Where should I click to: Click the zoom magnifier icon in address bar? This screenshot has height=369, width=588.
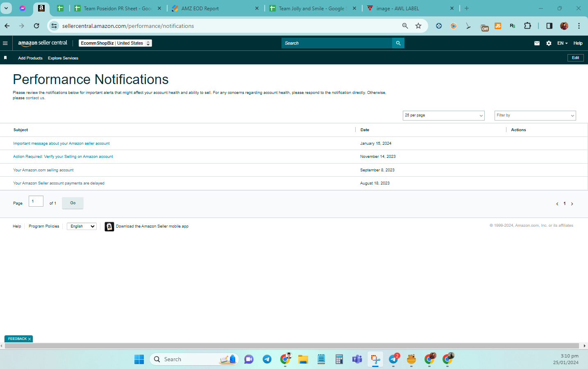click(405, 26)
